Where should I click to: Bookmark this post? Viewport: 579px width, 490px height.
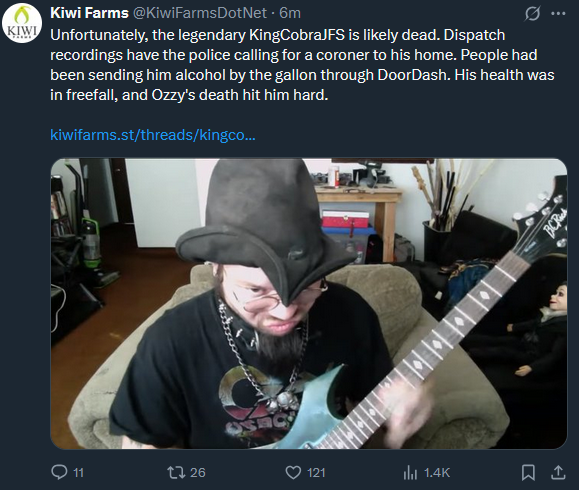(528, 472)
